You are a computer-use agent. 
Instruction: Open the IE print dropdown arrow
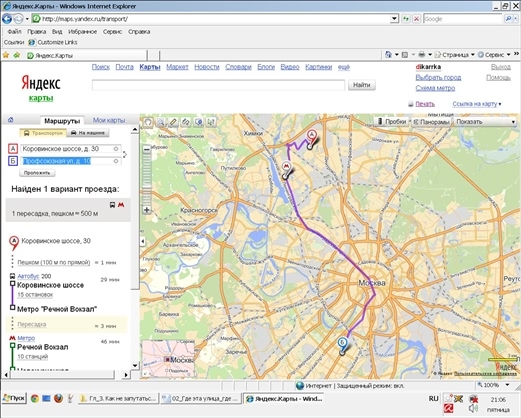click(x=430, y=54)
